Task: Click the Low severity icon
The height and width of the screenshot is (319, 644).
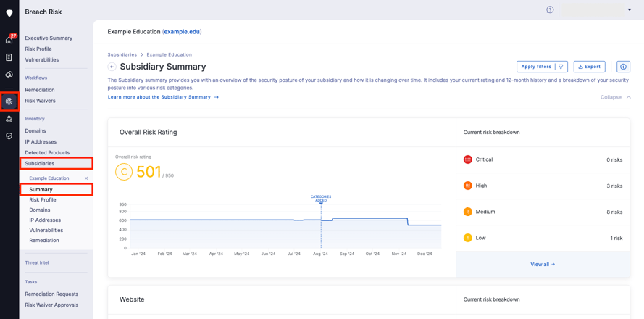Action: point(468,238)
